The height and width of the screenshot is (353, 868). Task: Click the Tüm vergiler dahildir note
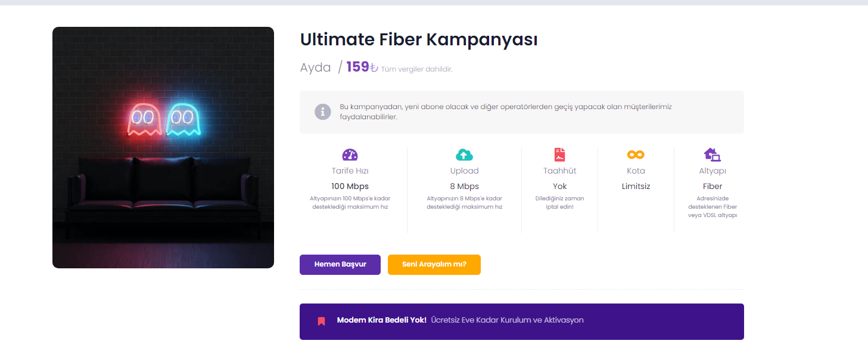416,69
